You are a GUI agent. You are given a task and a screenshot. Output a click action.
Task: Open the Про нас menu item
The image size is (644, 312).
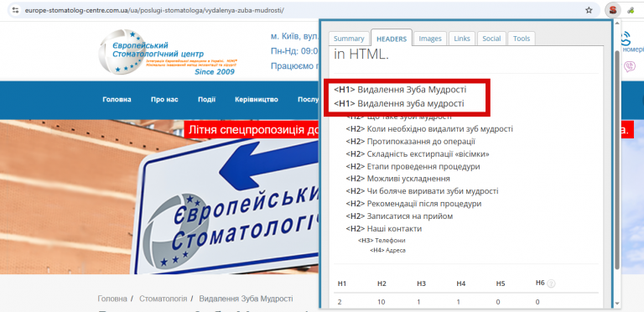coord(164,100)
